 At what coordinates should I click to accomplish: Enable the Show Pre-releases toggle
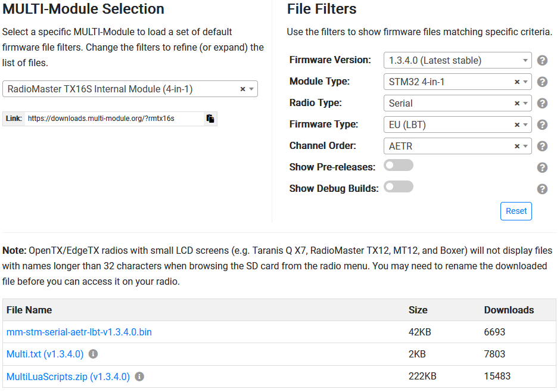coord(398,166)
